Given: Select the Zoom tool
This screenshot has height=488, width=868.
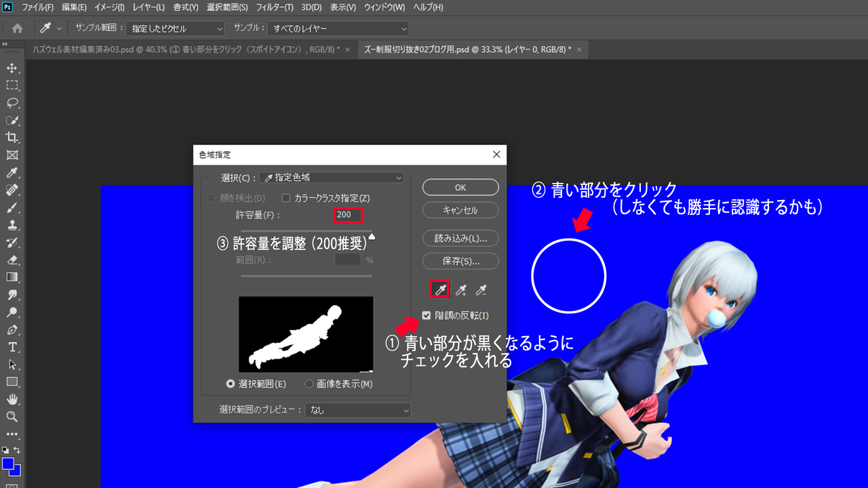Looking at the screenshot, I should (12, 416).
